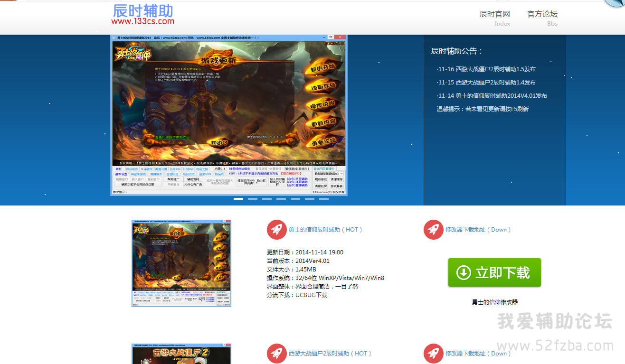The width and height of the screenshot is (625, 364).
Task: Open 修改器下载地址 (Down) link in 西游大战僵尸2 row
Action: (478, 354)
